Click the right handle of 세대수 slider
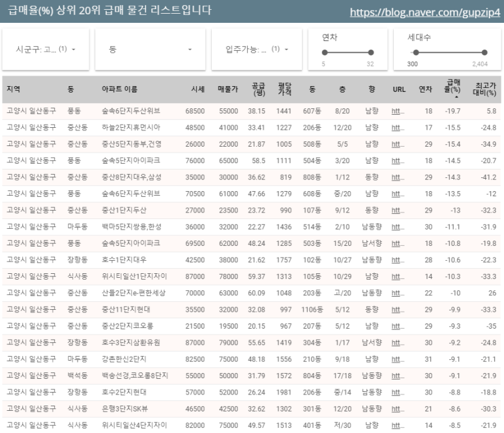Image resolution: width=504 pixels, height=433 pixels. 484,52
